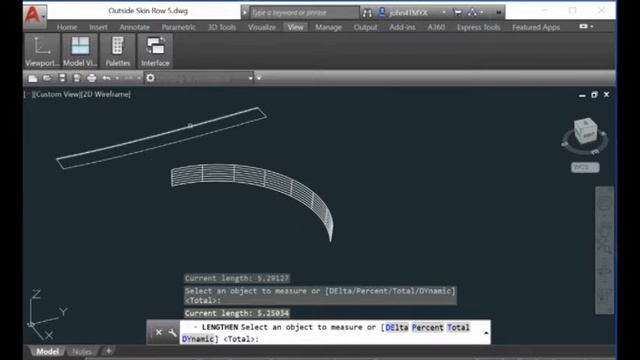This screenshot has height=360, width=640.
Task: Open the Express Tools ribbon tab
Action: (478, 27)
